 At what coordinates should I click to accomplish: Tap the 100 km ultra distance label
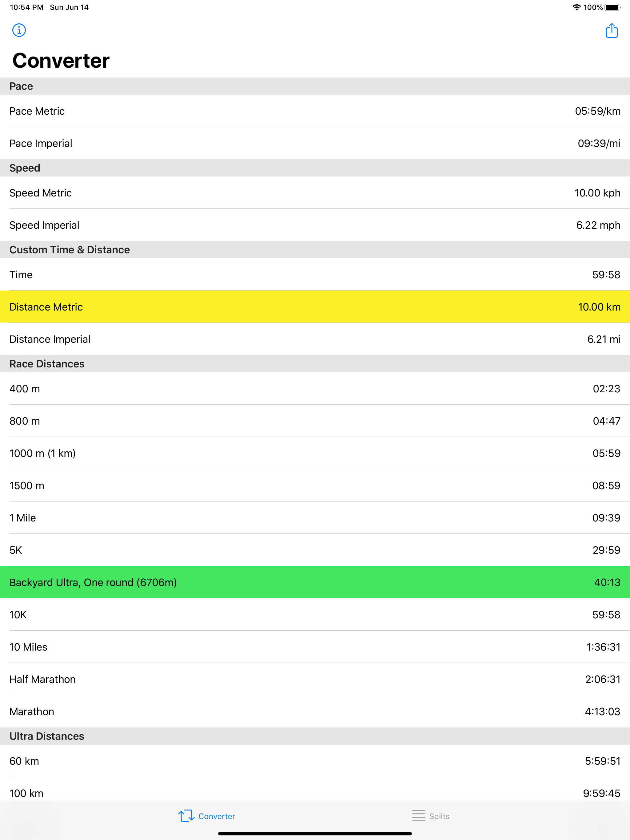(x=26, y=793)
